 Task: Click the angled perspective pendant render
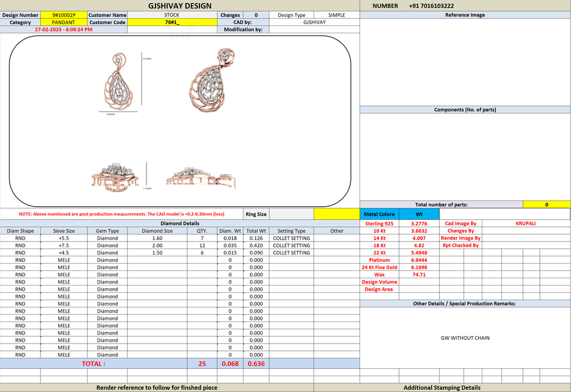coord(212,80)
